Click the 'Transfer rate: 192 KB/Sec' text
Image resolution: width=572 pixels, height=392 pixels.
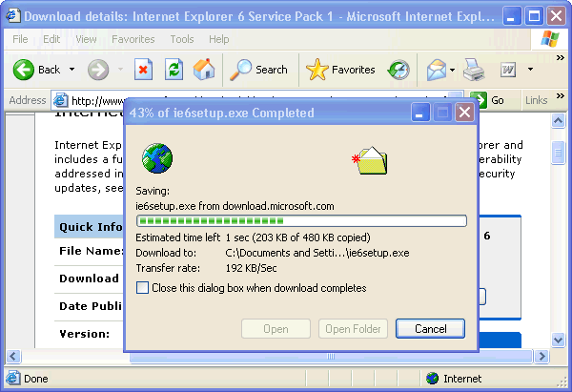pyautogui.click(x=206, y=268)
